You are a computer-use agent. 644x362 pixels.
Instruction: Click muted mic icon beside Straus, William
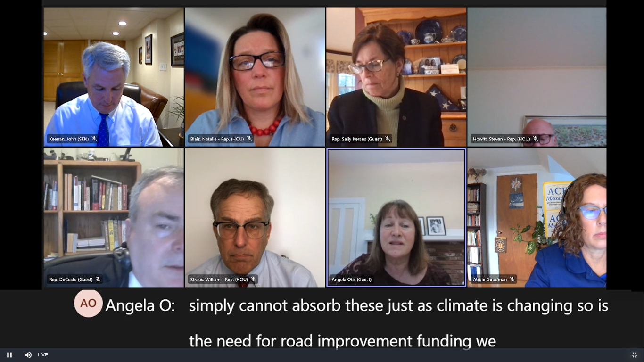[x=253, y=280]
